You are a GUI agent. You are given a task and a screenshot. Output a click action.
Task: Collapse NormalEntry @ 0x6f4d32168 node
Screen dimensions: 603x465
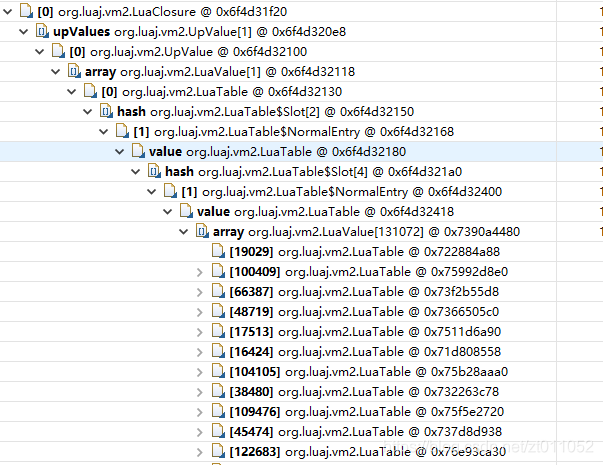pyautogui.click(x=103, y=132)
